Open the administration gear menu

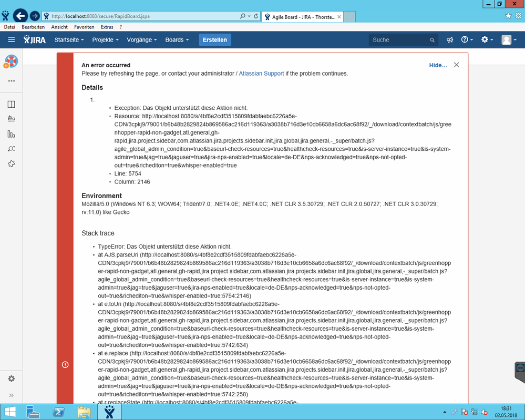pyautogui.click(x=487, y=39)
